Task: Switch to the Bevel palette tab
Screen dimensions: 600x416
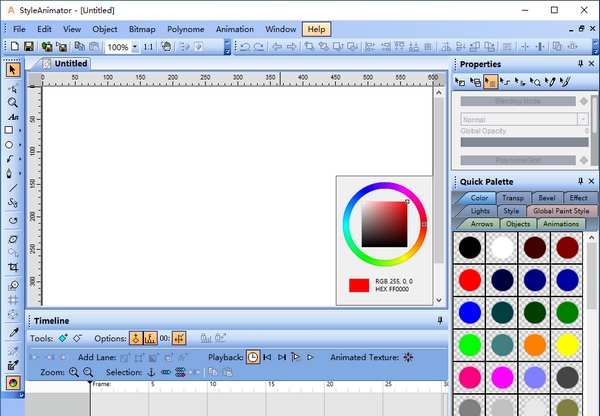Action: [546, 198]
